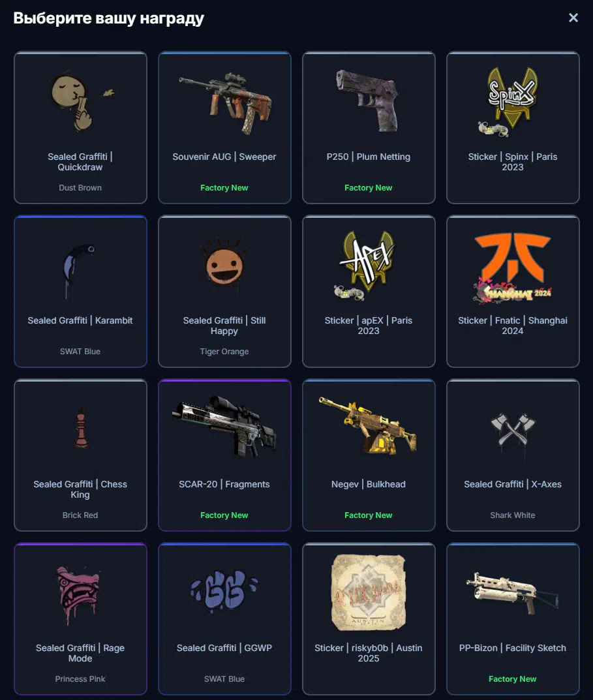Pick the PP-Bizon Facility Sketch image
Screen dimensions: 593x700
(513, 593)
